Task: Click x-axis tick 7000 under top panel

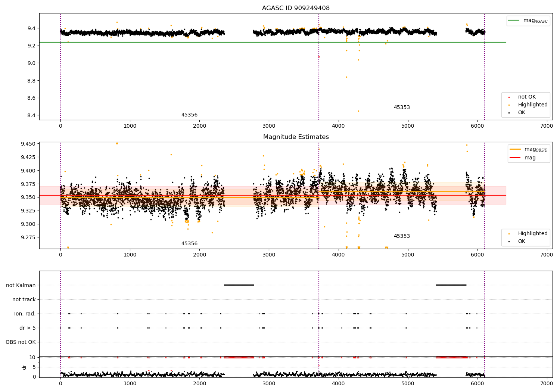Action: tap(547, 126)
